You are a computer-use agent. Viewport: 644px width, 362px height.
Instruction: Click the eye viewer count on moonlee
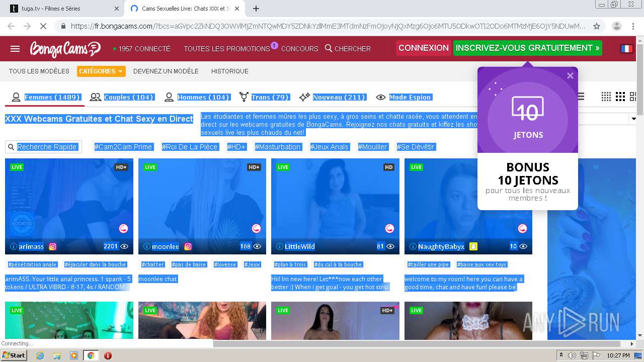coord(257,246)
